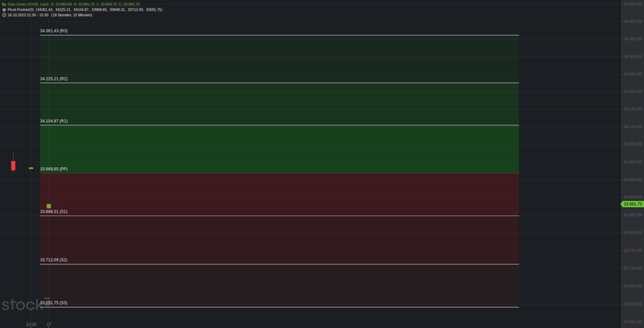Image resolution: width=644 pixels, height=328 pixels.
Task: Select the small green square candle
Action: tap(49, 206)
